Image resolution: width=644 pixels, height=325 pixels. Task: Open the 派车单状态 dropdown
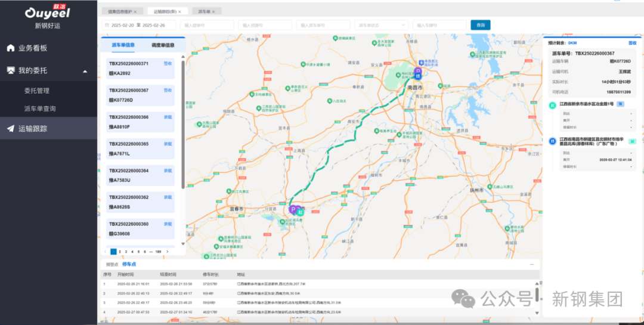coord(382,25)
